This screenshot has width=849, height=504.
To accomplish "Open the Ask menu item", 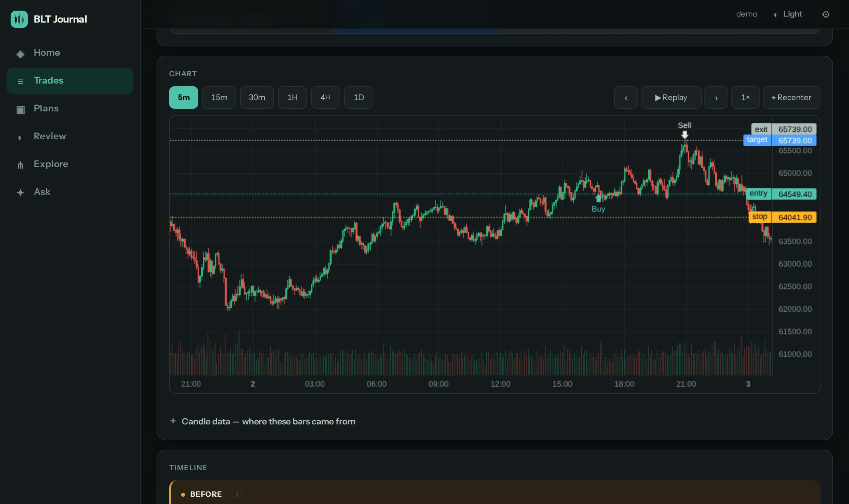I will 70,192.
